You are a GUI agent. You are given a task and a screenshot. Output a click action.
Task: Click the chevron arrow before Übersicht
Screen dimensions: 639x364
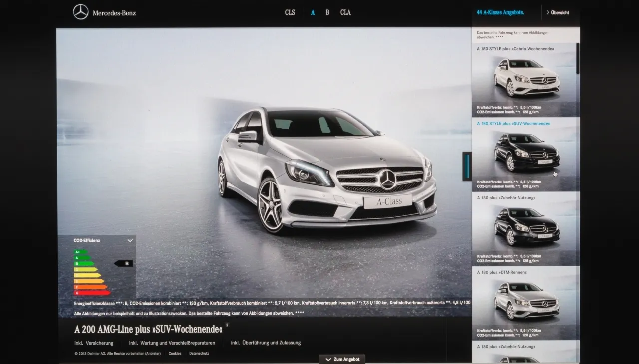548,12
